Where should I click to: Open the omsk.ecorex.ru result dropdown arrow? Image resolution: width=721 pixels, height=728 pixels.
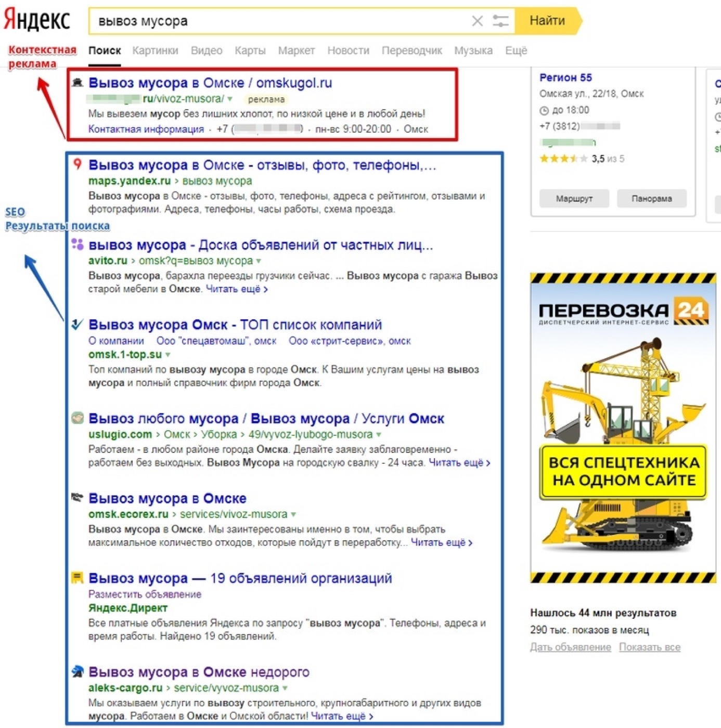293,514
